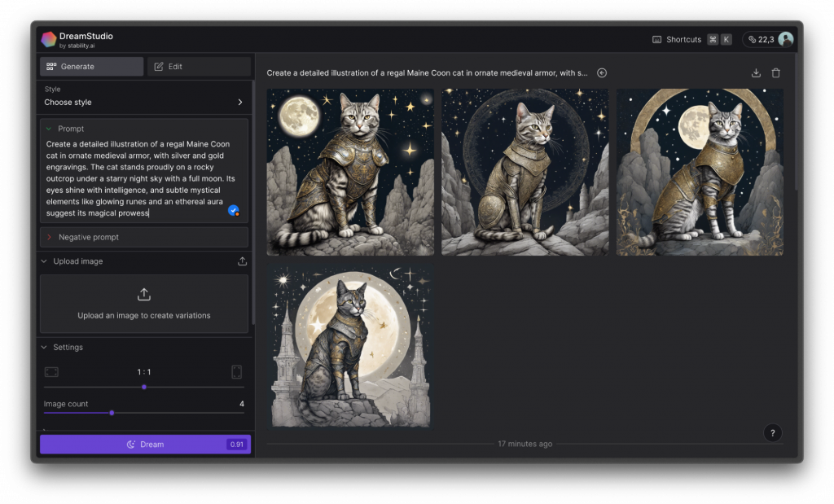
Task: Open the Shortcuts button
Action: coord(692,39)
